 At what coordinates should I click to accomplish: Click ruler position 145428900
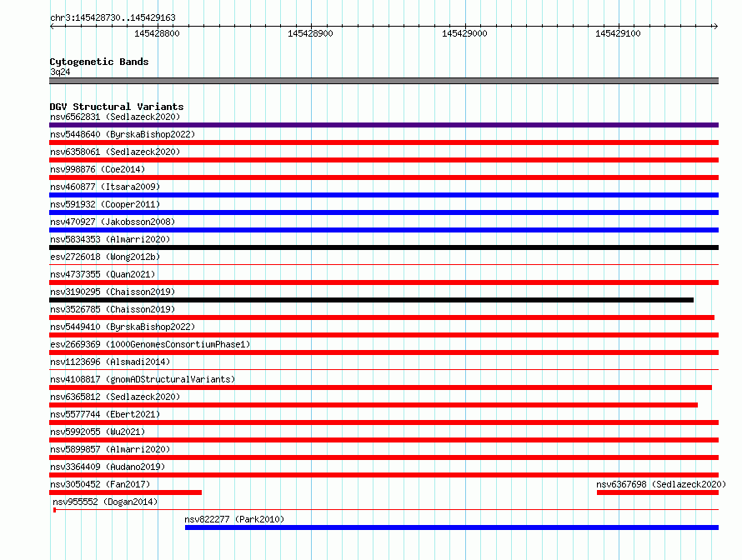click(x=310, y=33)
